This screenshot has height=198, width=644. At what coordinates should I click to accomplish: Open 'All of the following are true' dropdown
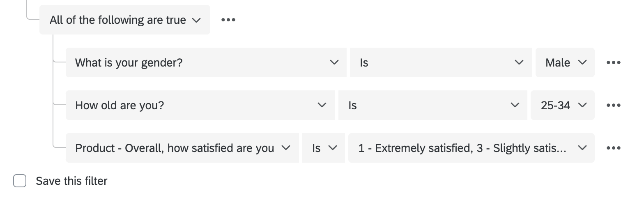click(x=124, y=20)
